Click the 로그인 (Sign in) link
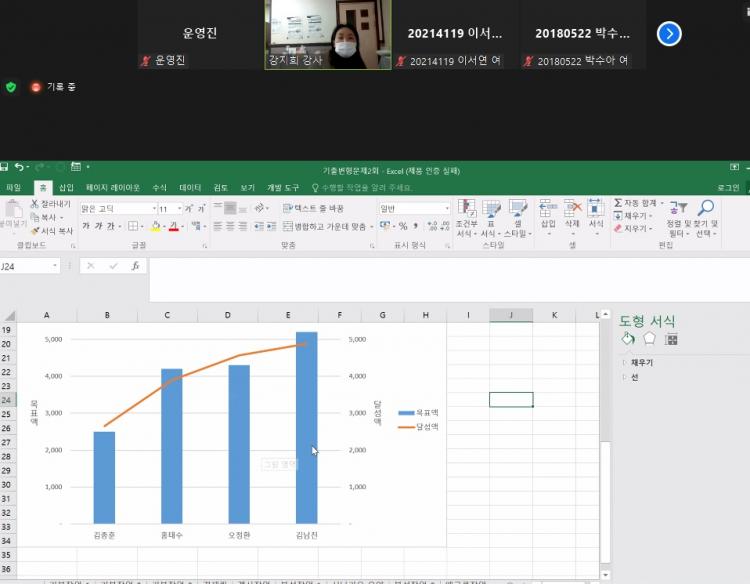The width and height of the screenshot is (750, 584). [x=727, y=187]
